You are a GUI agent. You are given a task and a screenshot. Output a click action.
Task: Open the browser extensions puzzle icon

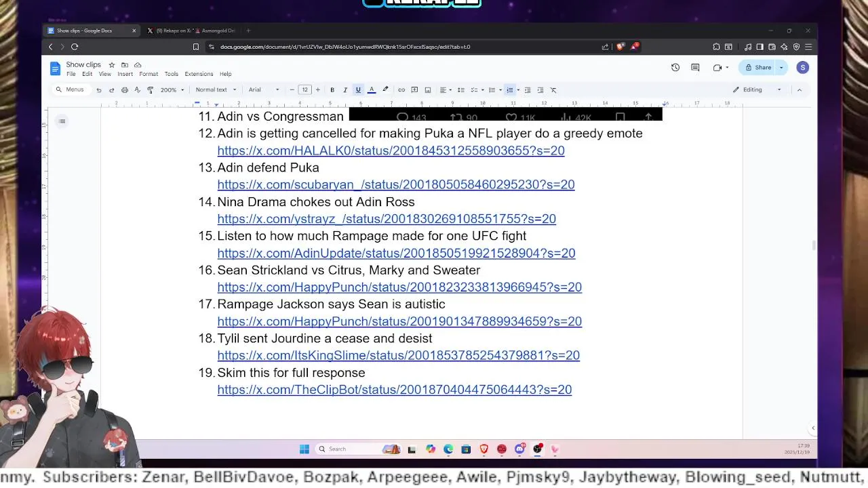716,47
